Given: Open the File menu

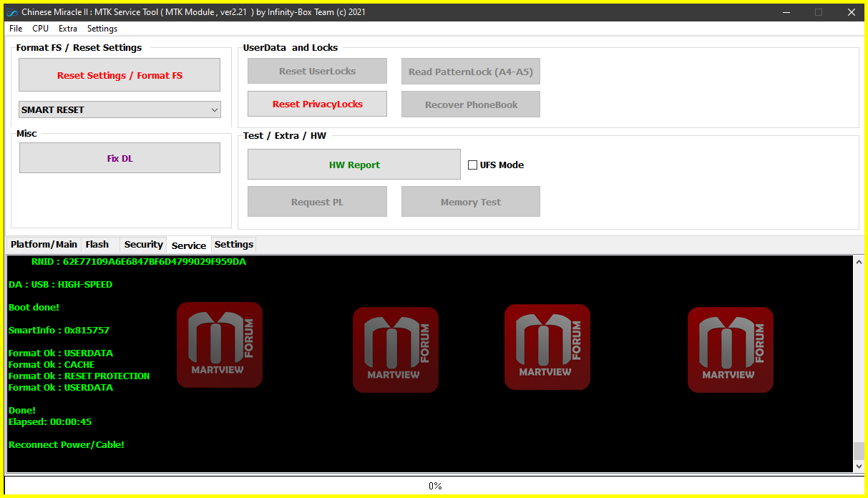Looking at the screenshot, I should coord(16,29).
